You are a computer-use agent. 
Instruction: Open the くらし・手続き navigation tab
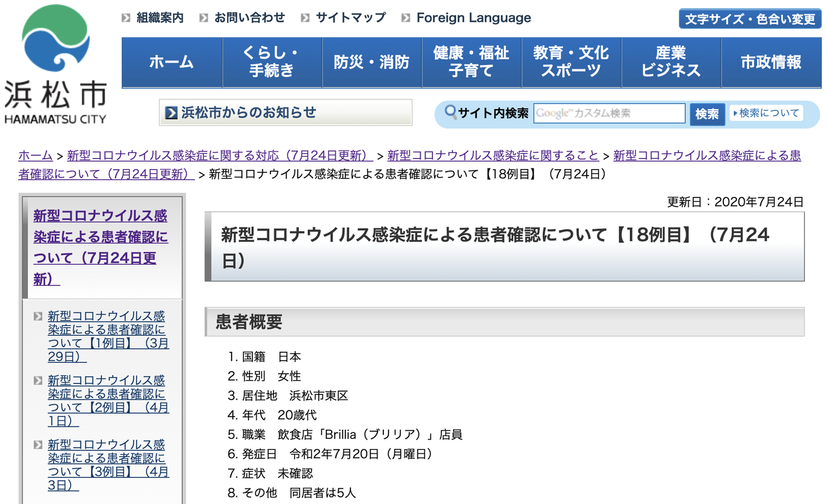pos(272,63)
